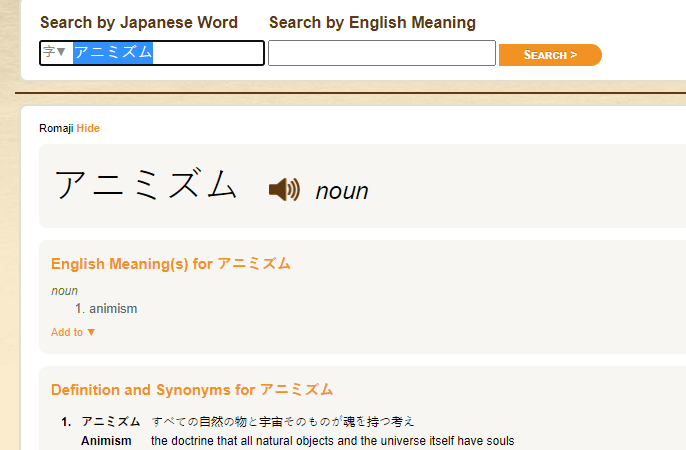Select the kanji 魂 in the definition
686x450 pixels.
pos(349,422)
